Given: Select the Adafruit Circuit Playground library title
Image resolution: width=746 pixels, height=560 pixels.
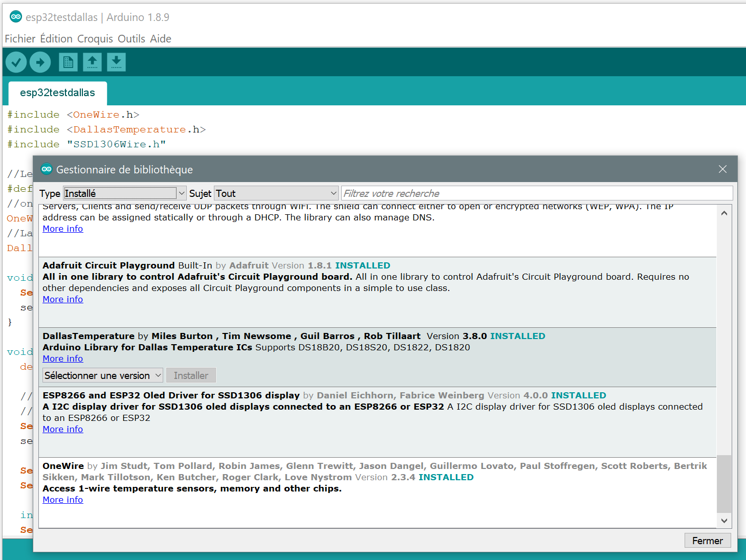Looking at the screenshot, I should [108, 265].
